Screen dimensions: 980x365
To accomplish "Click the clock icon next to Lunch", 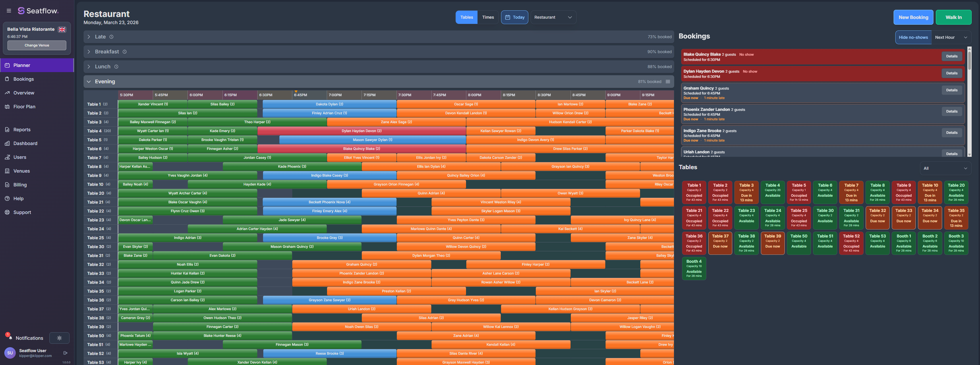I will 116,67.
